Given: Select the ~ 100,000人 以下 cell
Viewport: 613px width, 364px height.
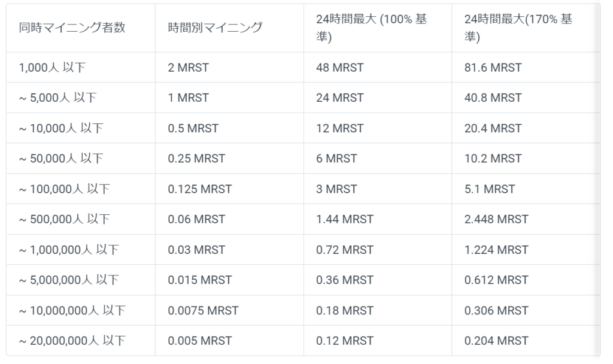Looking at the screenshot, I should 65,189.
